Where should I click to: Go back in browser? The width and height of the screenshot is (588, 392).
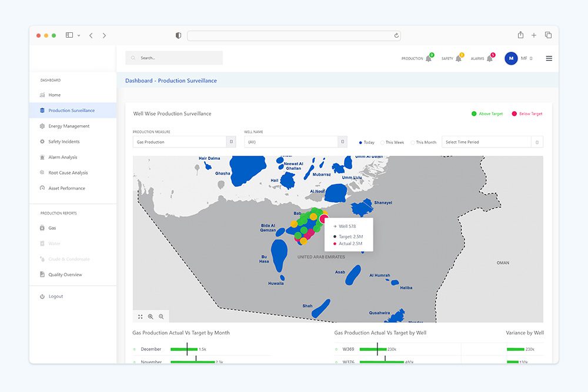tap(91, 35)
